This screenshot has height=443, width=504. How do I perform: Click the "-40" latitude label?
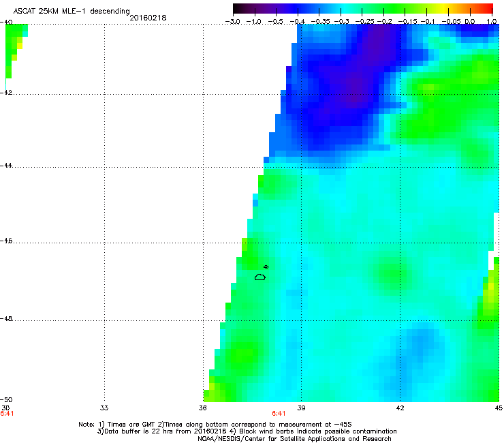(x=6, y=22)
